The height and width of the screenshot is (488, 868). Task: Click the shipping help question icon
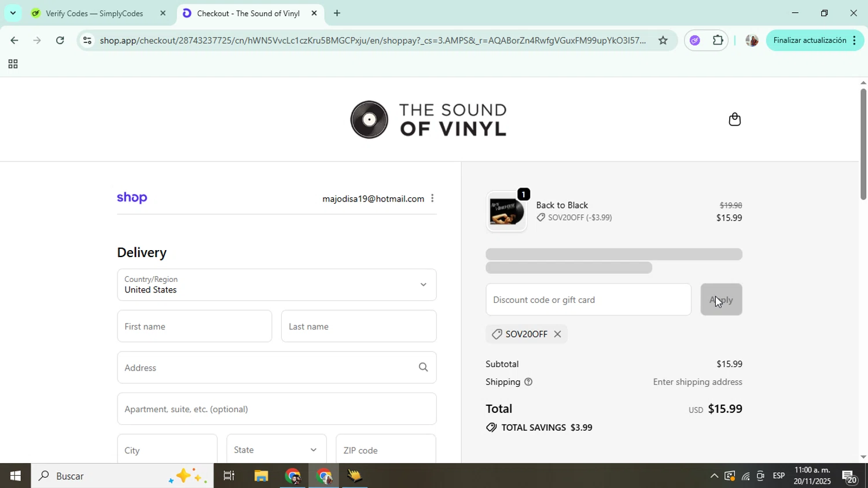(528, 382)
